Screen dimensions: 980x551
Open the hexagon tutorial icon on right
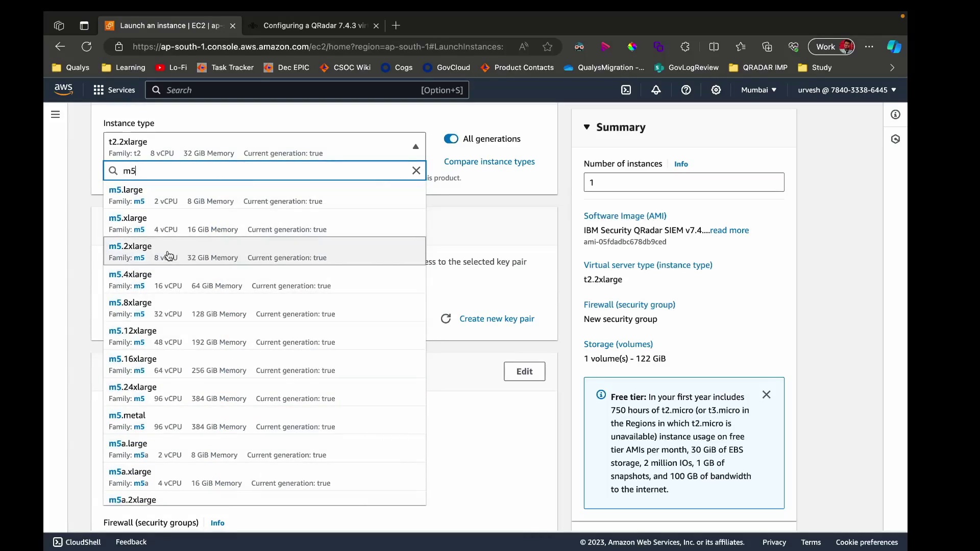click(x=895, y=139)
